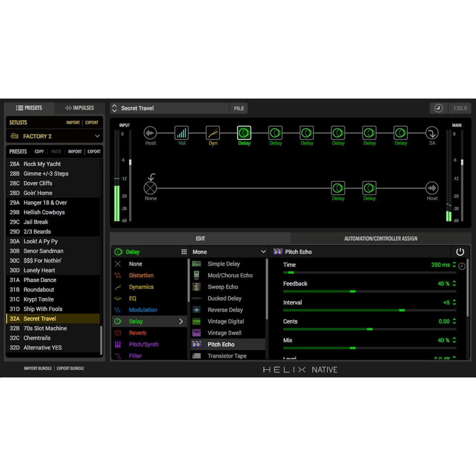
Task: Select the 2A output block icon
Action: pos(432,133)
